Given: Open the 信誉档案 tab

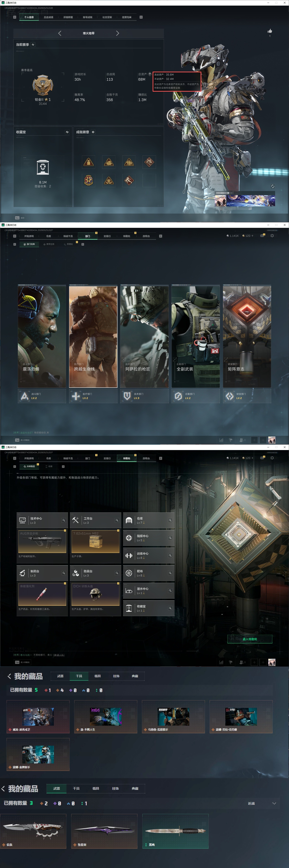Looking at the screenshot, I should click(x=127, y=17).
